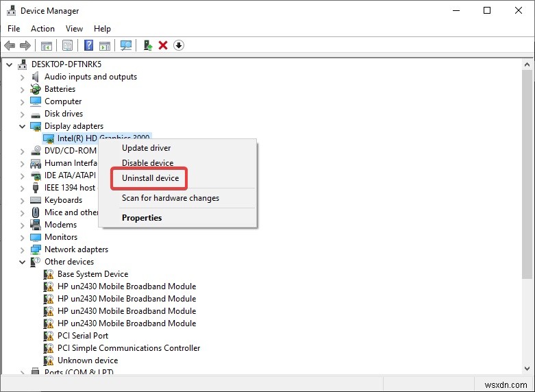The width and height of the screenshot is (535, 392).
Task: Select the Other devices label
Action: (x=69, y=262)
